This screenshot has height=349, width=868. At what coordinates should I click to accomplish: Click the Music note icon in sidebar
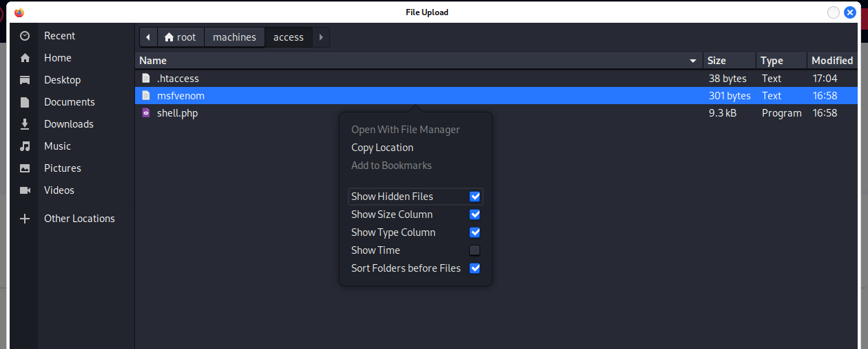[25, 146]
